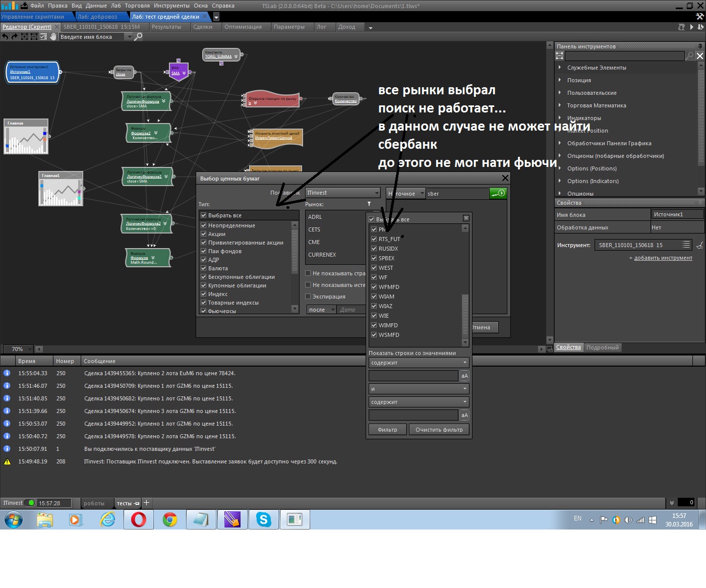
Task: Expand the Индикаторы tree category
Action: (560, 118)
